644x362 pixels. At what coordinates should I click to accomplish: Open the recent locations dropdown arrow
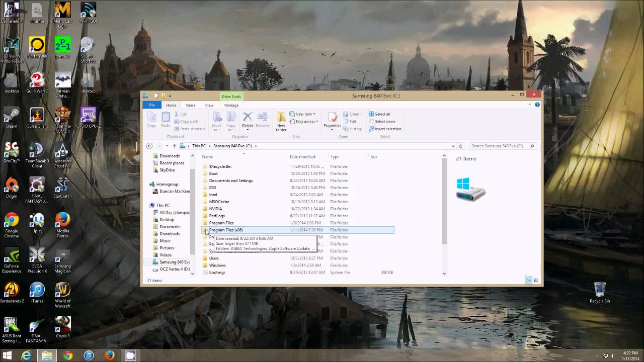click(x=167, y=146)
